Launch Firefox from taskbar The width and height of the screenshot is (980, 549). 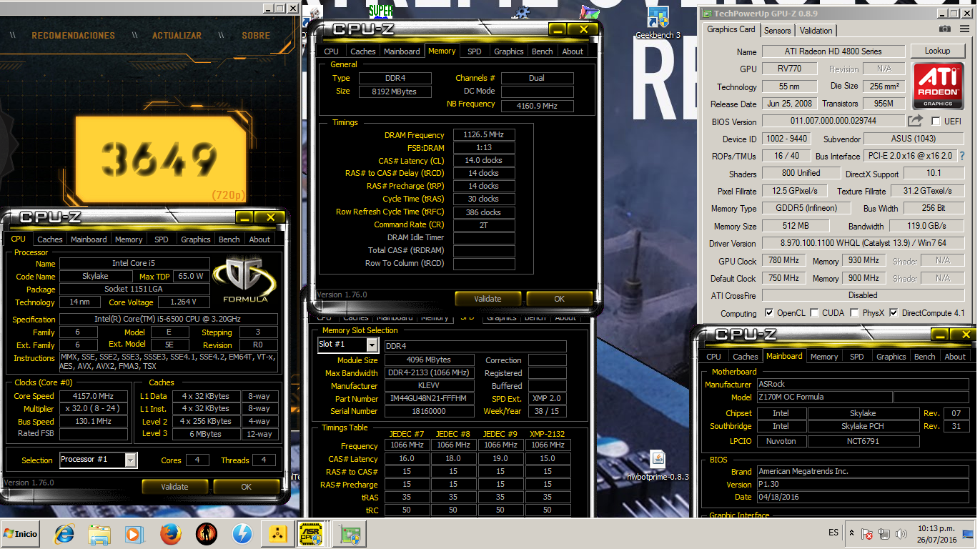pos(170,534)
